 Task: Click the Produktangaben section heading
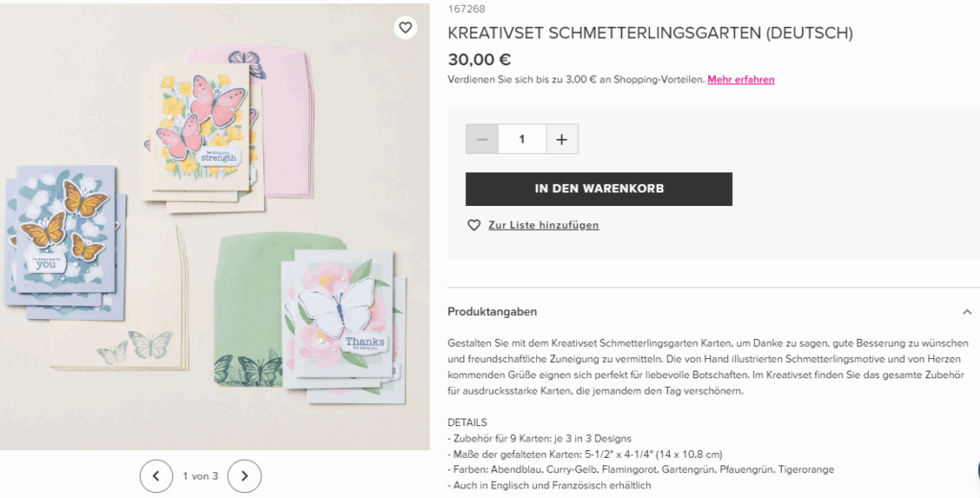(x=492, y=311)
